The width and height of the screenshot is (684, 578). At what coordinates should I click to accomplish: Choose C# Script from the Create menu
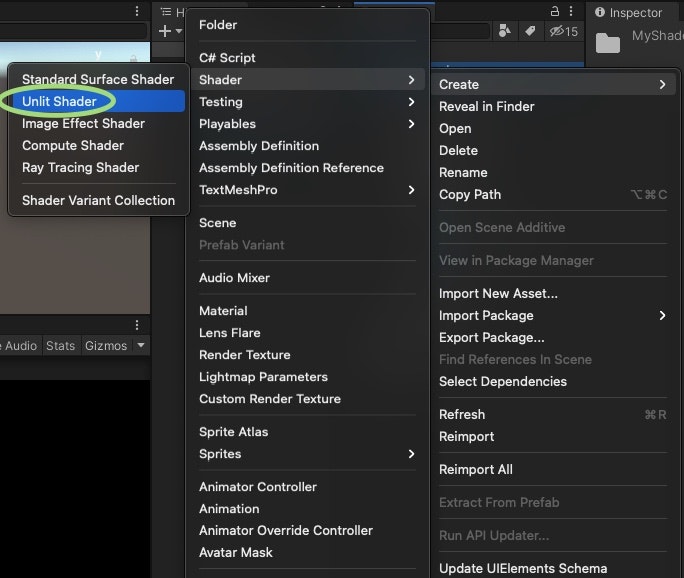pos(308,58)
